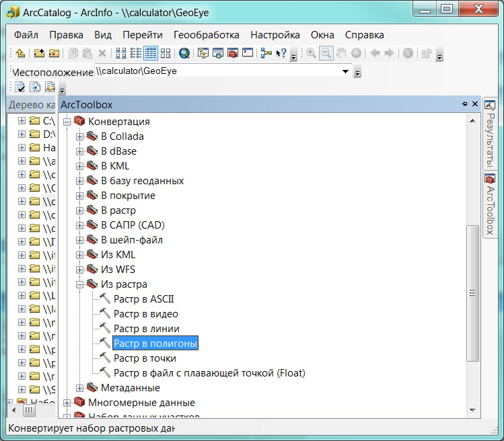
Task: Select the Details view button
Action: (x=151, y=53)
